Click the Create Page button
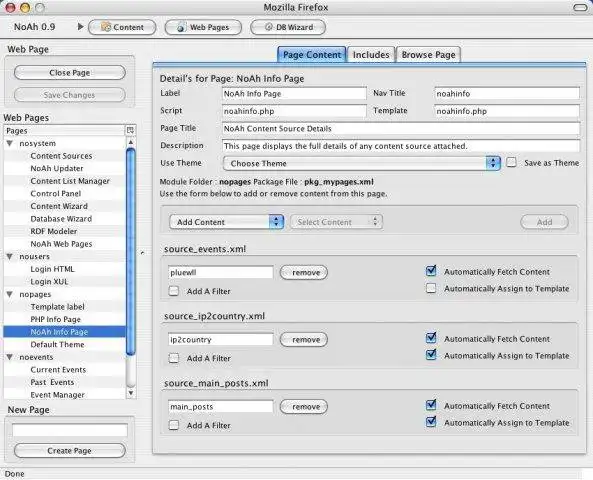Viewport: 593px width, 480px height. 70,450
